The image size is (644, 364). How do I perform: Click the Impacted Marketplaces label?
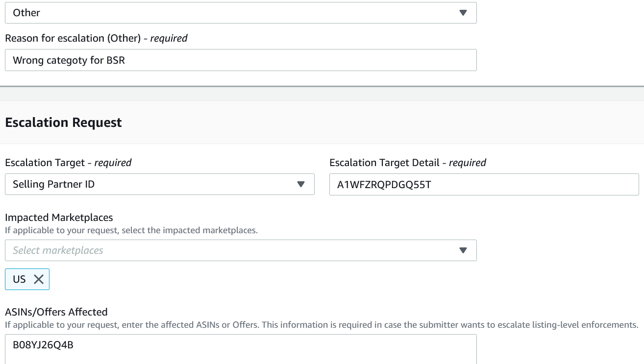click(59, 217)
